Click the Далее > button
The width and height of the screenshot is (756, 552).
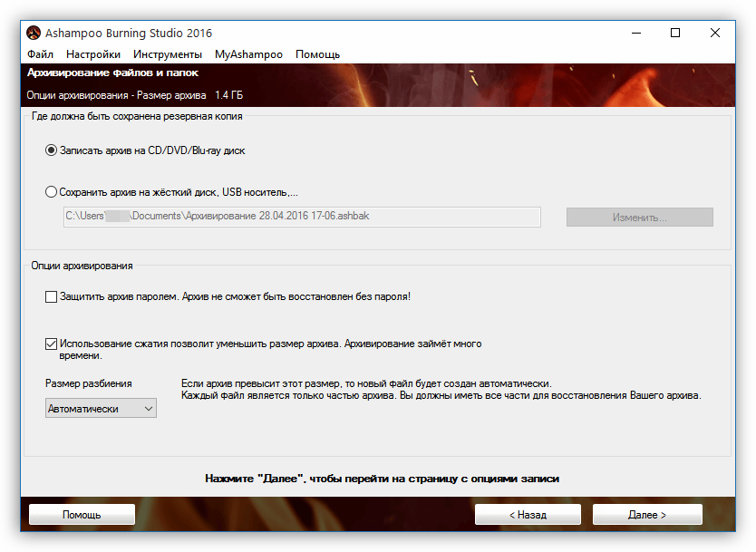[x=647, y=515]
